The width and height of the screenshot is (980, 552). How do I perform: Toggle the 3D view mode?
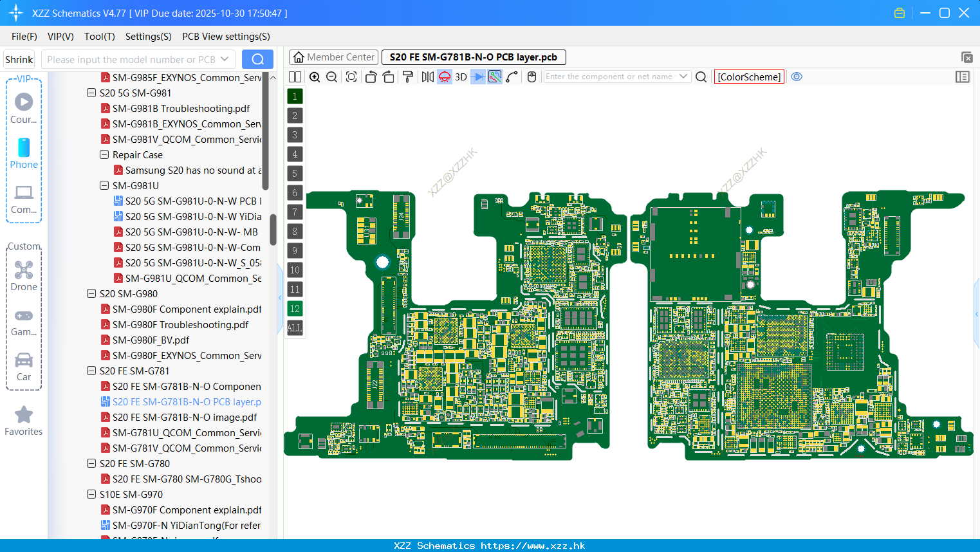click(x=461, y=77)
